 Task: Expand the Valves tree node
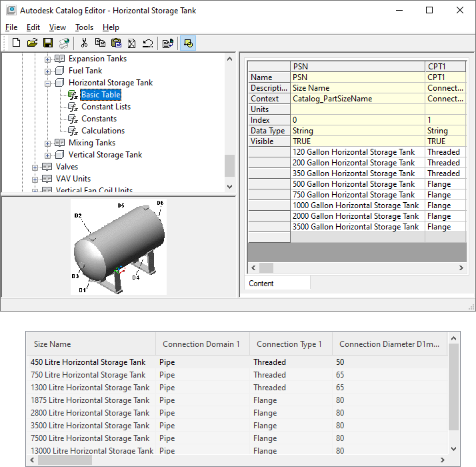(x=35, y=167)
